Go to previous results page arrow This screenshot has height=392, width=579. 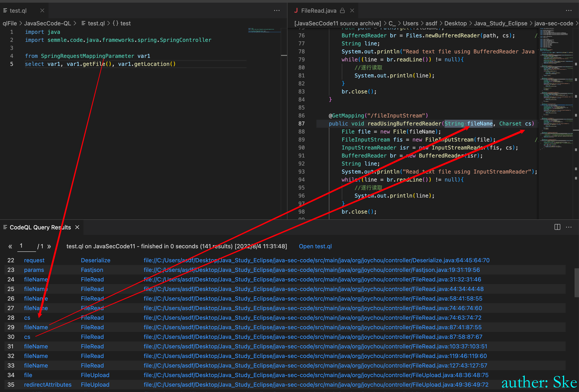point(10,247)
